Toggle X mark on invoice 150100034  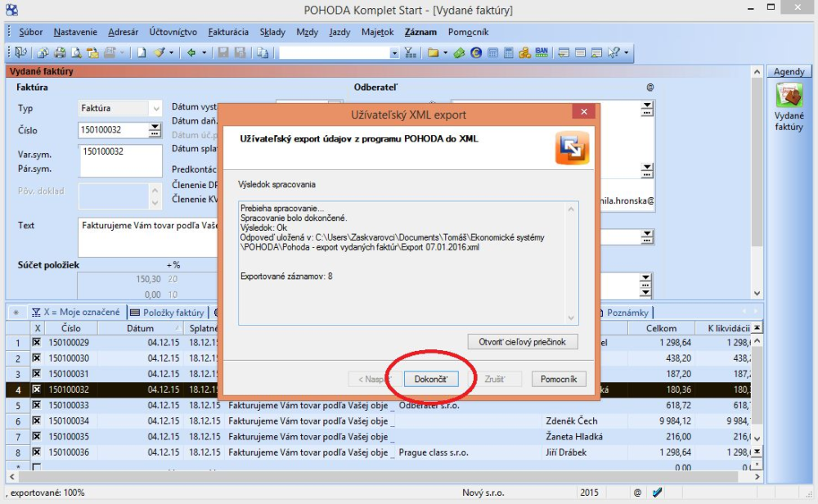click(37, 421)
